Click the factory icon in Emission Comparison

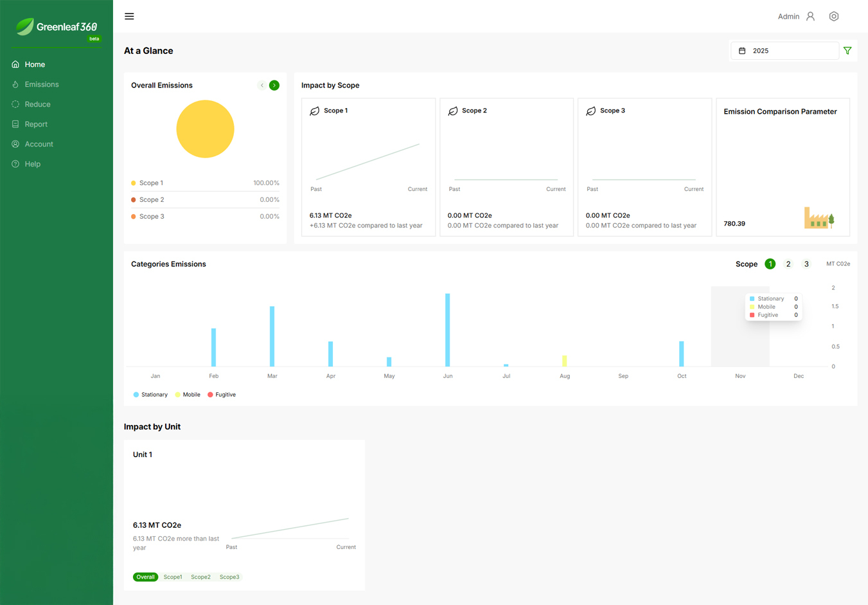tap(819, 219)
